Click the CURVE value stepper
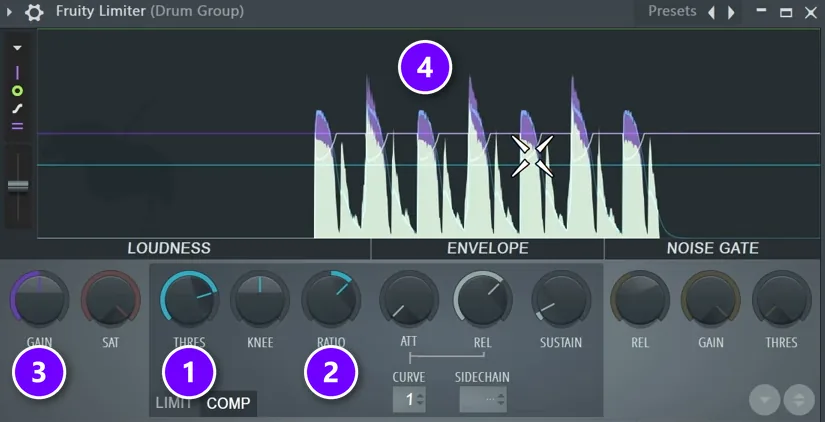This screenshot has width=825, height=422. (409, 400)
